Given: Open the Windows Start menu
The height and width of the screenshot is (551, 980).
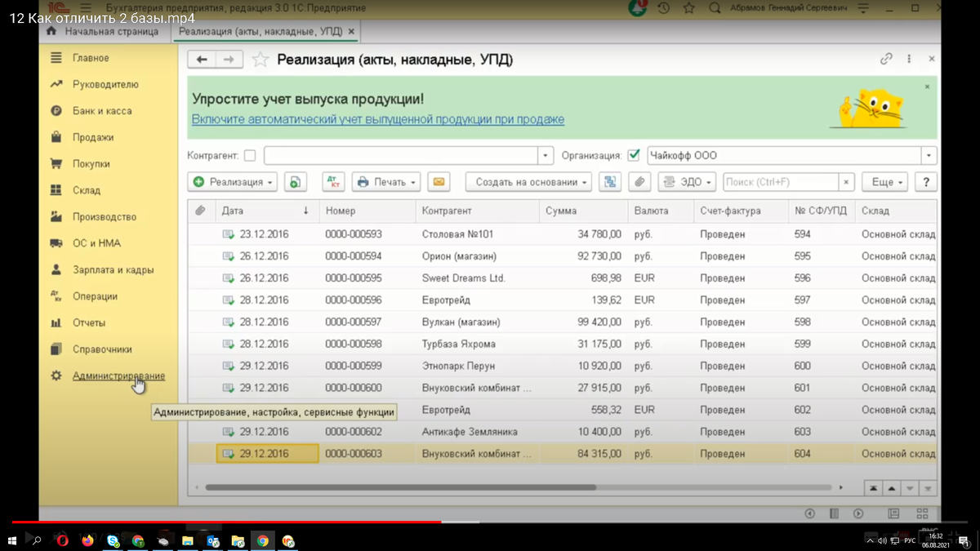Looking at the screenshot, I should (x=12, y=540).
